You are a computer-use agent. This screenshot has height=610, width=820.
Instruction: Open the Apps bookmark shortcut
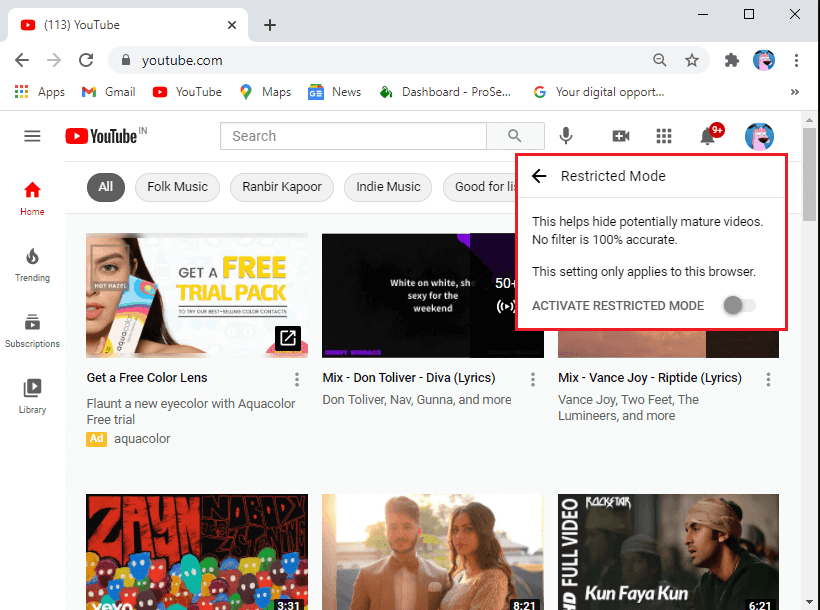(40, 92)
